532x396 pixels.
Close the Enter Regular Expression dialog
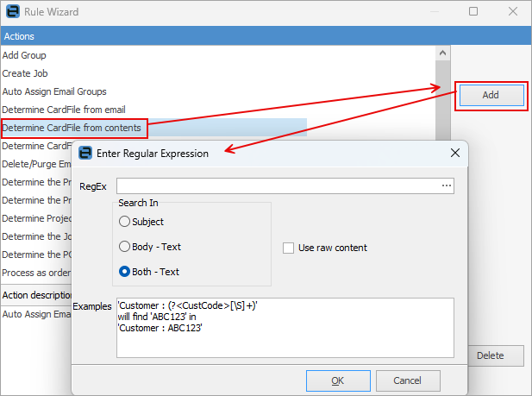click(x=455, y=153)
